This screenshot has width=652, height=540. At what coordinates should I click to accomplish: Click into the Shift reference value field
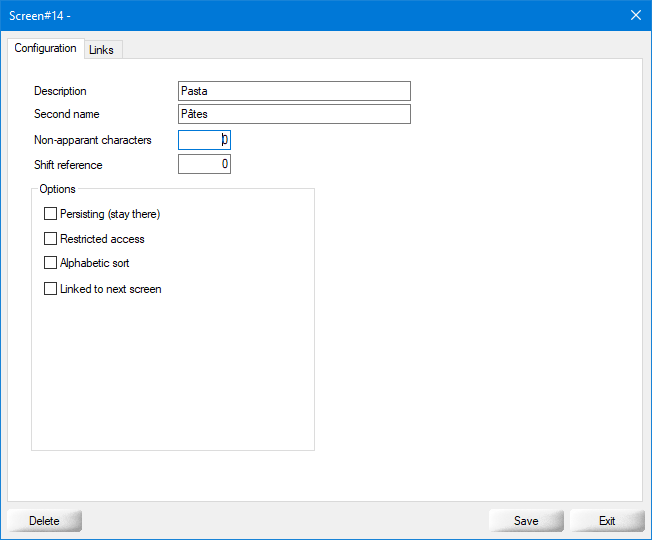pos(204,164)
